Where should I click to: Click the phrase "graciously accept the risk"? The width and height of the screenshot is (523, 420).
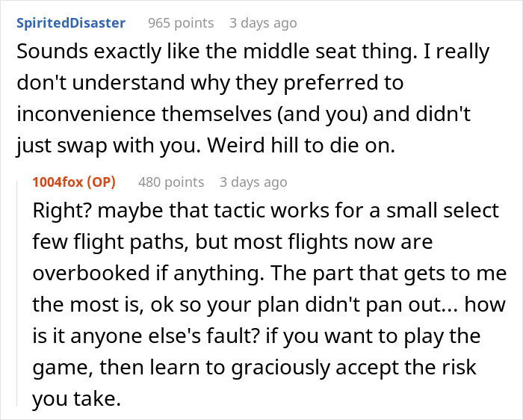point(354,368)
